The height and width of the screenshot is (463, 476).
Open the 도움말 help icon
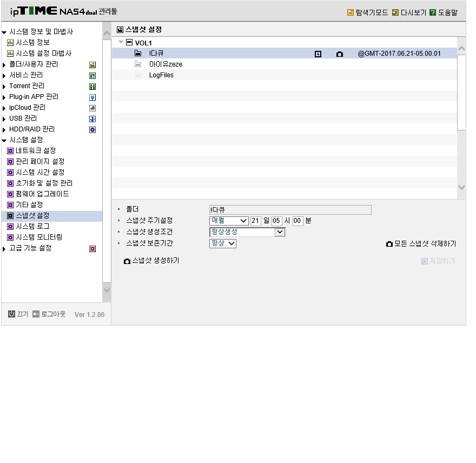click(x=433, y=12)
